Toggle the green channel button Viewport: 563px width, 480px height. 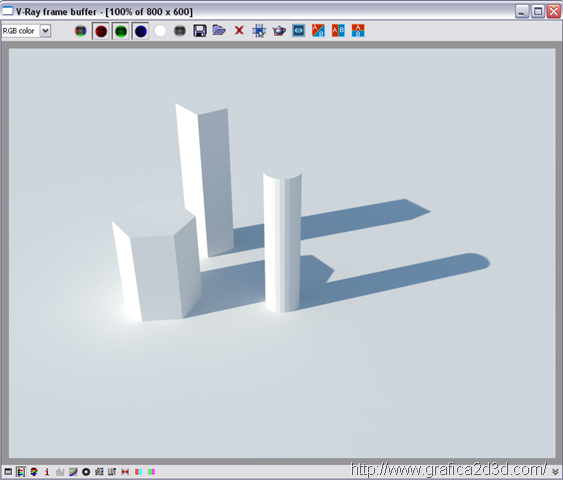click(121, 31)
